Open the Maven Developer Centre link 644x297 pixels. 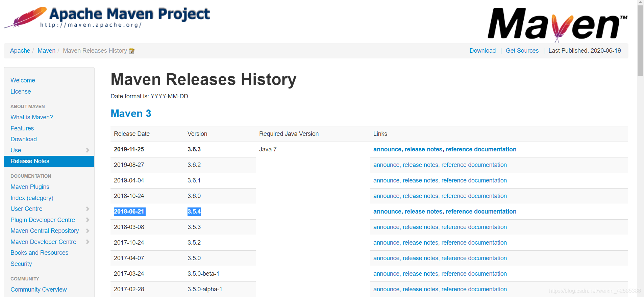43,242
